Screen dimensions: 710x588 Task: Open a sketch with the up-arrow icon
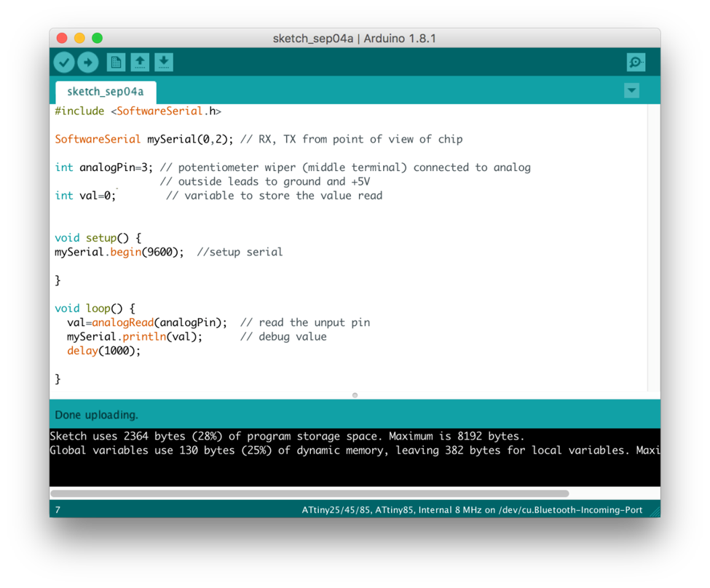(140, 62)
